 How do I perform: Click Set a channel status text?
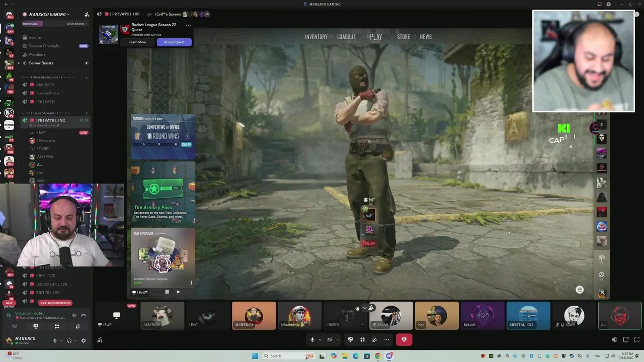point(44,126)
